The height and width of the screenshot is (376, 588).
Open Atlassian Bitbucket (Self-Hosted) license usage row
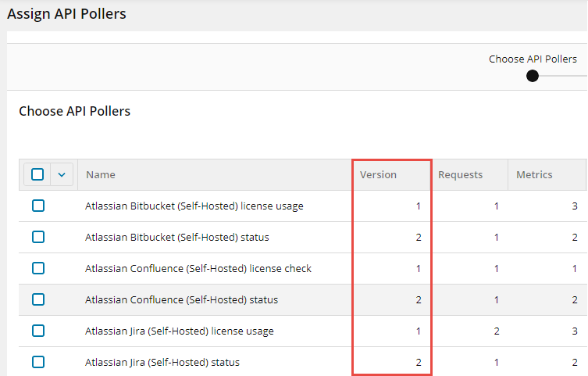(194, 206)
